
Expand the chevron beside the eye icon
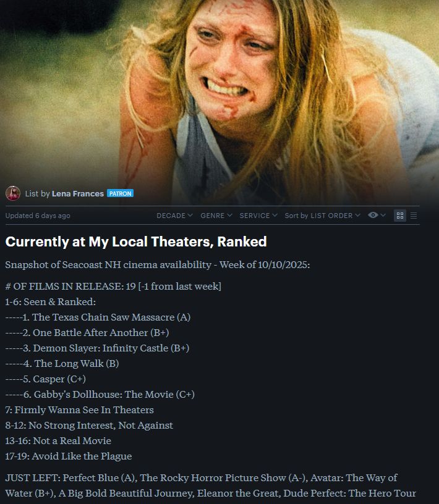point(383,215)
